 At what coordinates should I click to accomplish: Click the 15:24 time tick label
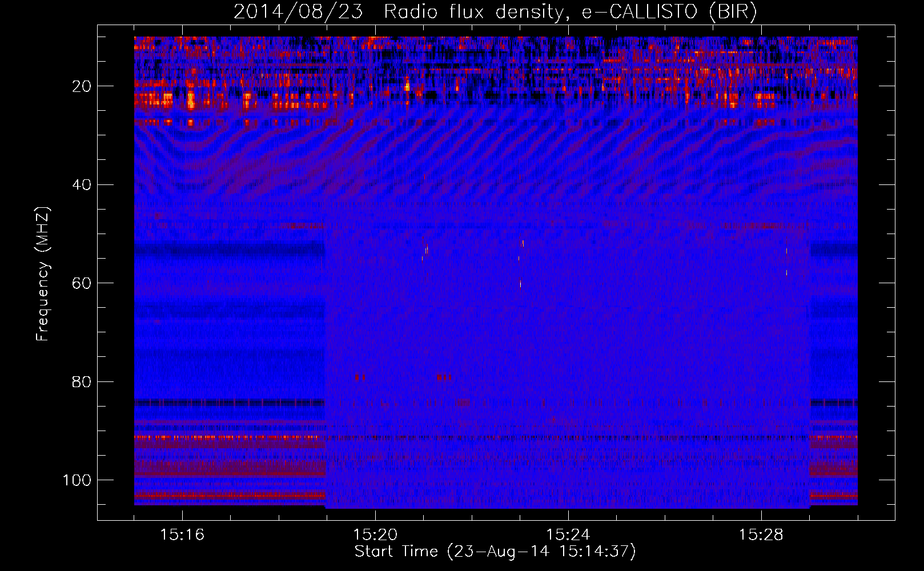coord(568,535)
